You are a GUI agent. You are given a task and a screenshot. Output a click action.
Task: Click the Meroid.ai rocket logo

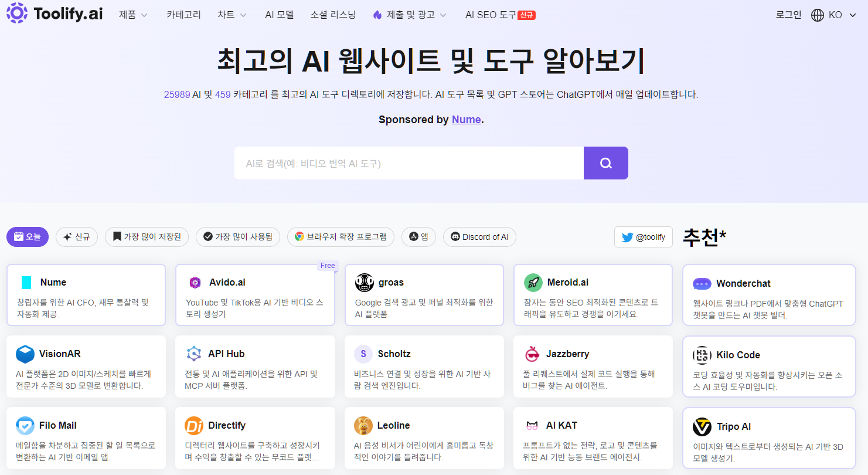[533, 283]
